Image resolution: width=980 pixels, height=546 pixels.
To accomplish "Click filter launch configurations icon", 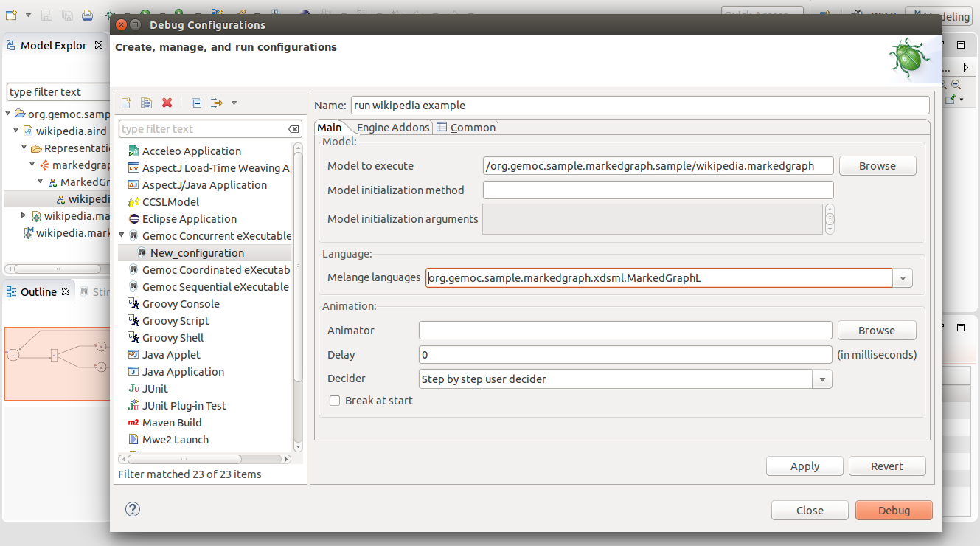I will 216,103.
